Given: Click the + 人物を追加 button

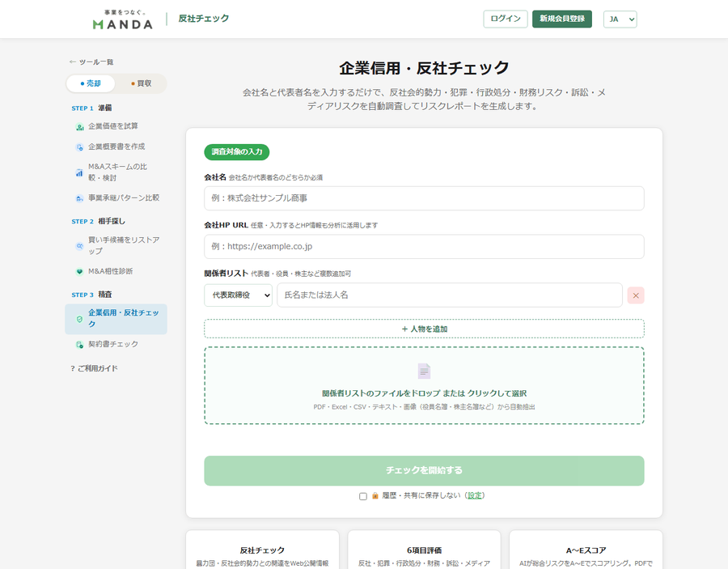Looking at the screenshot, I should 424,329.
